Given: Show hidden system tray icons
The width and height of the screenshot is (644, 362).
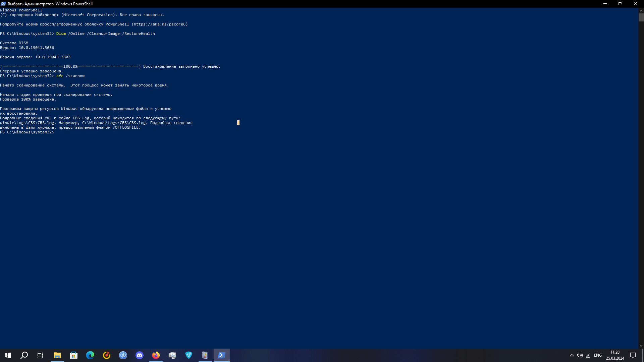Looking at the screenshot, I should [x=572, y=355].
